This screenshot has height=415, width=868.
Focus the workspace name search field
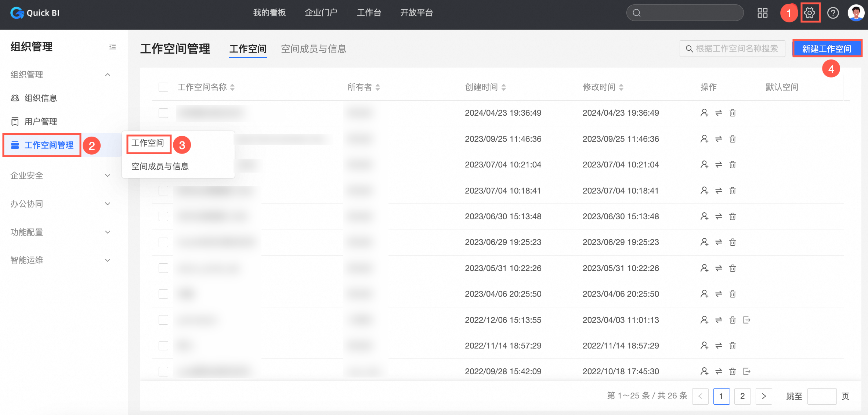pyautogui.click(x=733, y=48)
